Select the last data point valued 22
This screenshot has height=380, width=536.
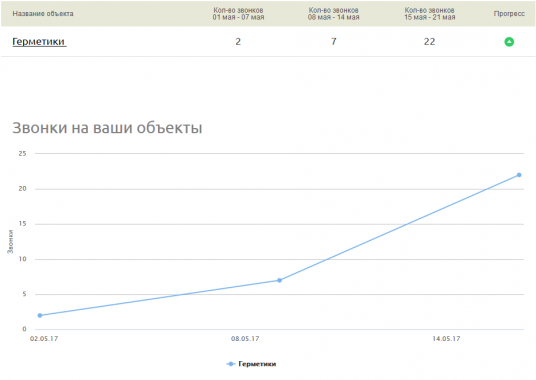tap(519, 175)
